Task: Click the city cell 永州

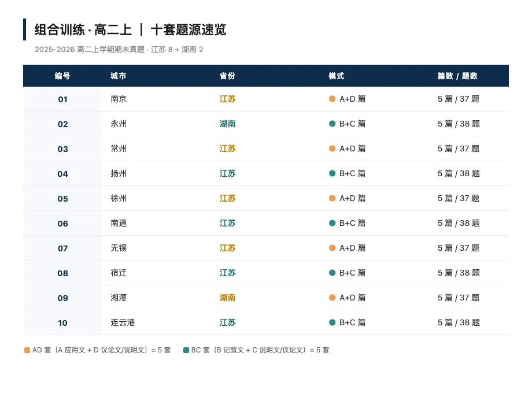Action: (119, 124)
